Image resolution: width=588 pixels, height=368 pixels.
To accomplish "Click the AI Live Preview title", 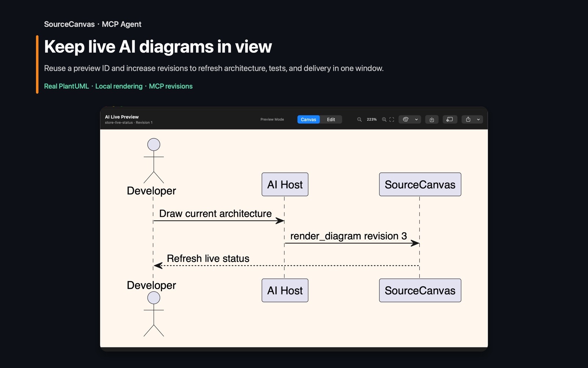I will click(x=122, y=117).
